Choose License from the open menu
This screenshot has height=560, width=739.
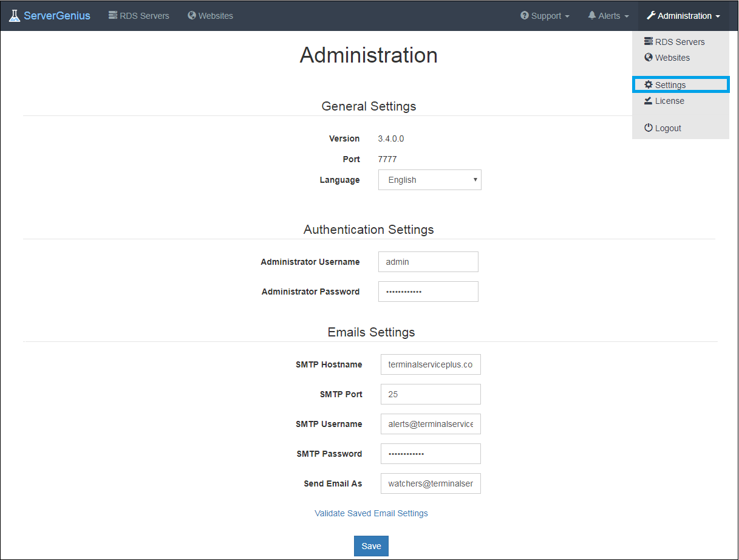pos(669,100)
